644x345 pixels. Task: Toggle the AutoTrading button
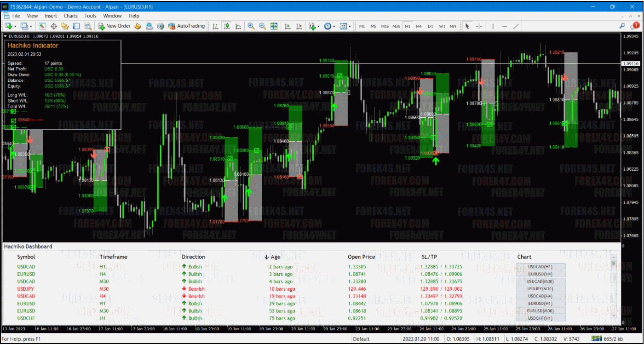click(x=187, y=26)
